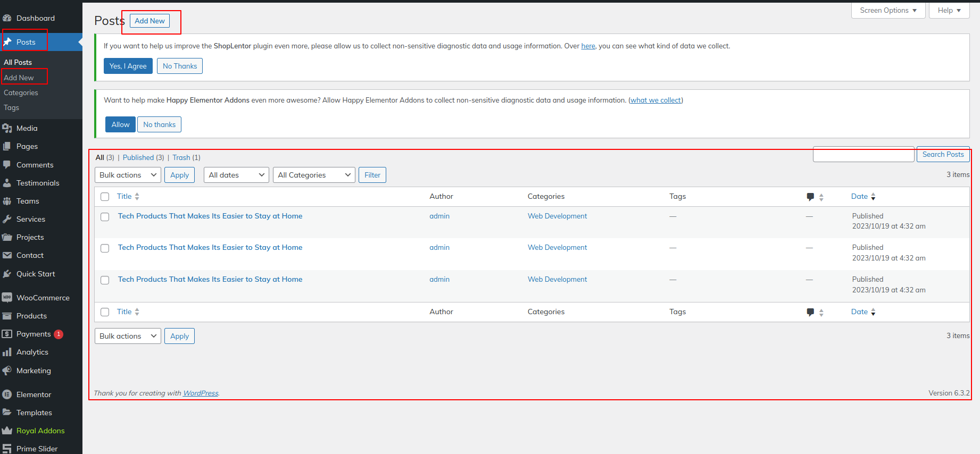Open Media via its sidebar icon
The width and height of the screenshot is (980, 454).
click(7, 128)
